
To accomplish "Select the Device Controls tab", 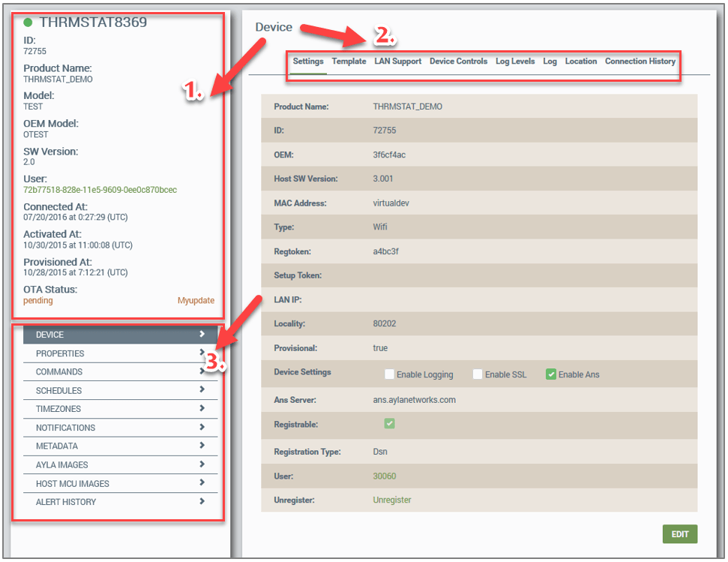I will click(x=458, y=62).
